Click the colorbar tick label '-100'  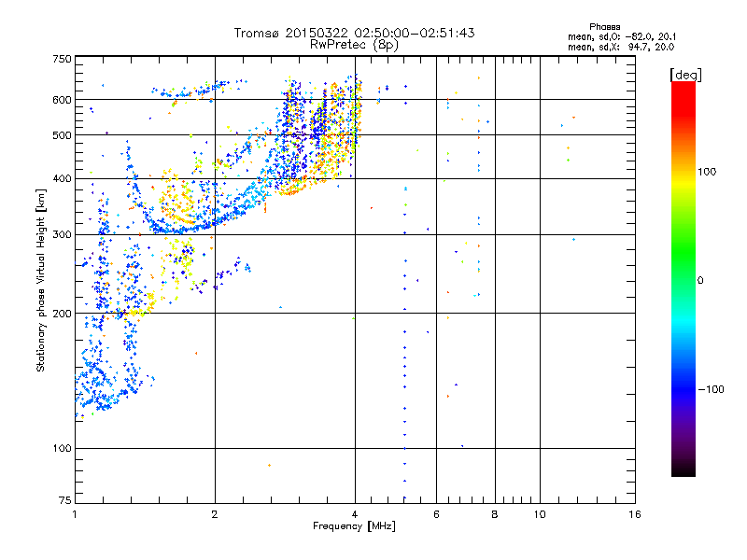tap(711, 389)
